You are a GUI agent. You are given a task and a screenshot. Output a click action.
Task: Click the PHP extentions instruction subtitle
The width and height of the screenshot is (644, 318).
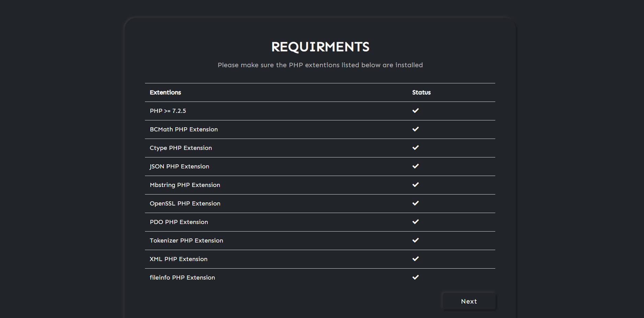tap(320, 65)
